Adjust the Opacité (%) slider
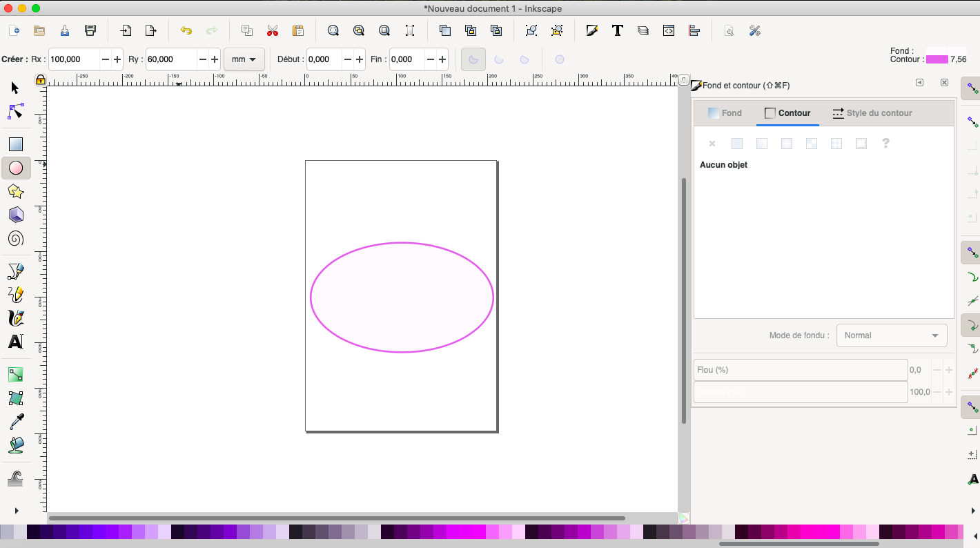980x548 pixels. click(x=801, y=392)
